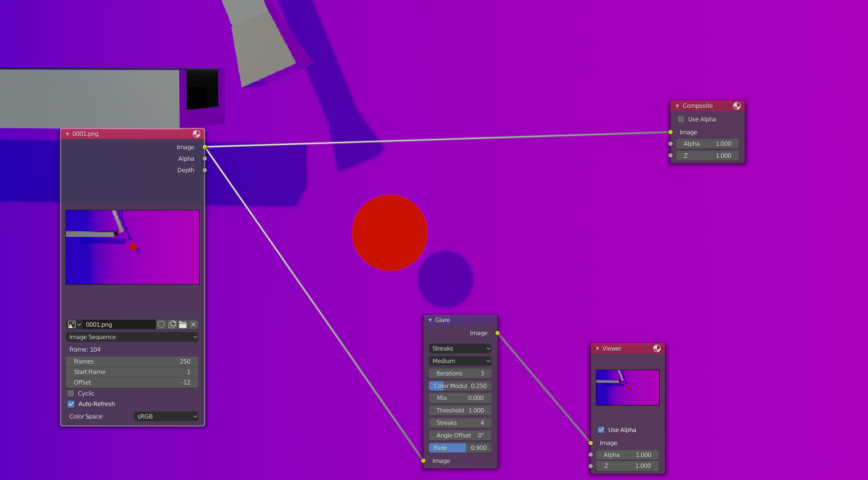The image size is (868, 480).
Task: Open the Medium quality dropdown in Glare node
Action: (x=459, y=361)
